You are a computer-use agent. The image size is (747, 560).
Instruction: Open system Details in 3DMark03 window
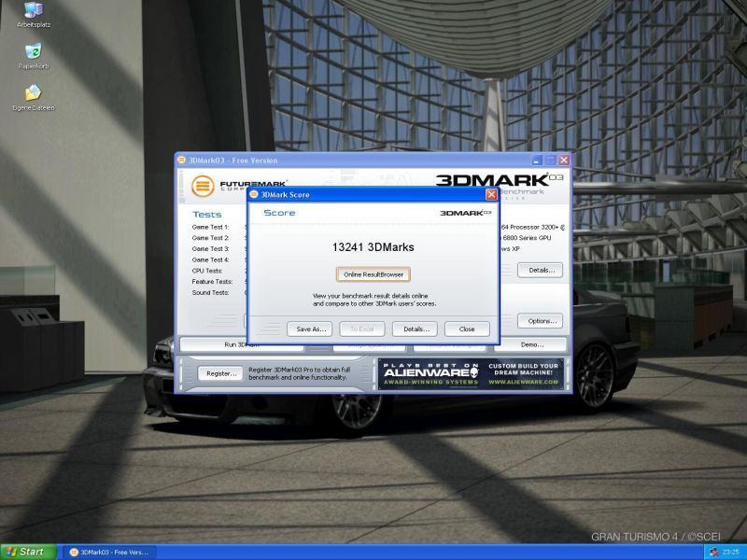541,270
